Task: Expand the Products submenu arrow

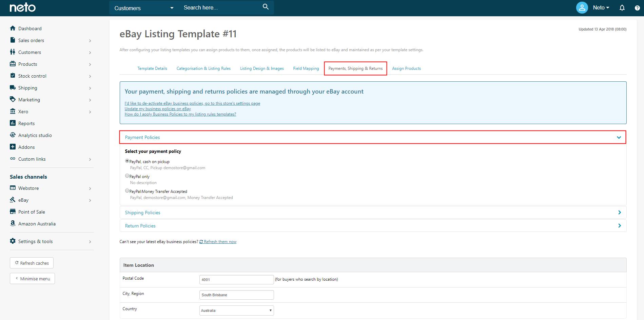Action: [x=90, y=64]
